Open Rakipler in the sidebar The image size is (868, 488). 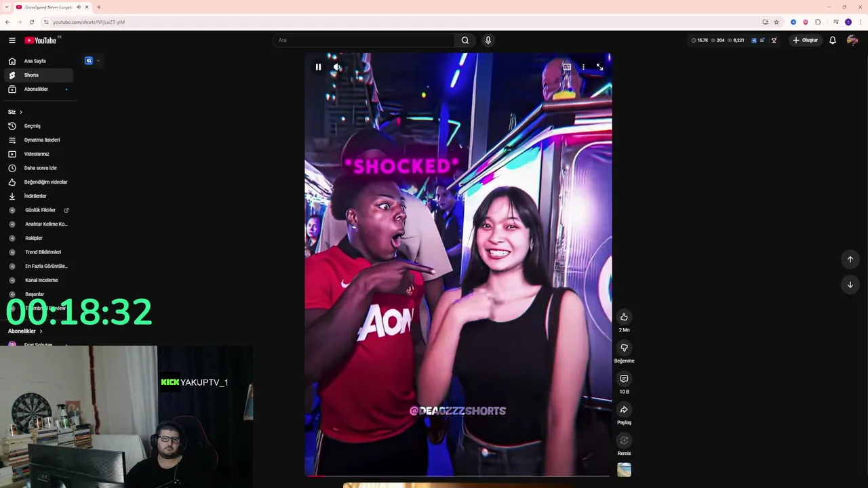[38, 238]
